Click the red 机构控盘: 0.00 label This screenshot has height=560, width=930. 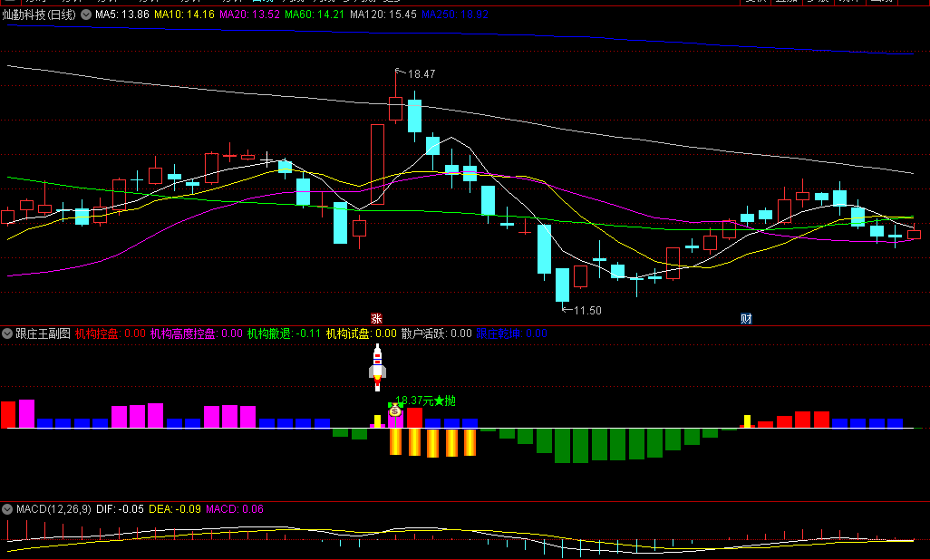(111, 333)
